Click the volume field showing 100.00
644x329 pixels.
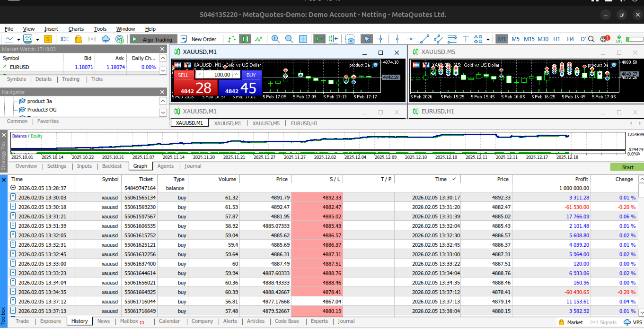pos(221,75)
